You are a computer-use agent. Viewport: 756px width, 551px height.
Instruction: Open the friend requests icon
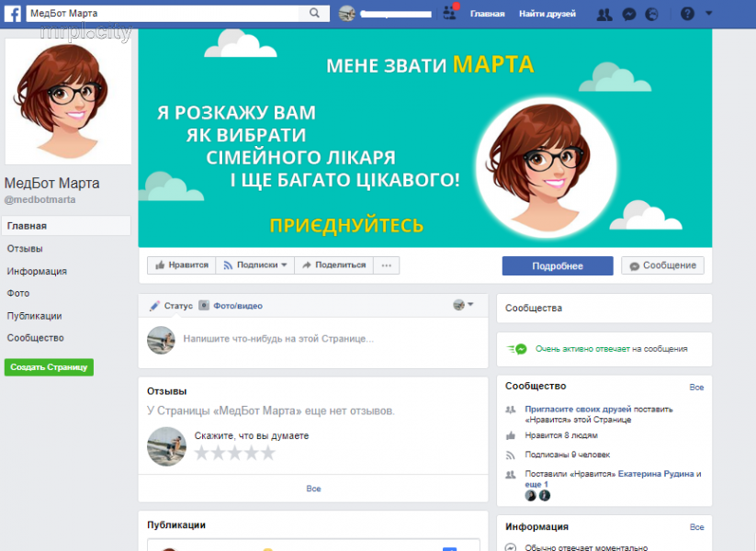(x=604, y=15)
